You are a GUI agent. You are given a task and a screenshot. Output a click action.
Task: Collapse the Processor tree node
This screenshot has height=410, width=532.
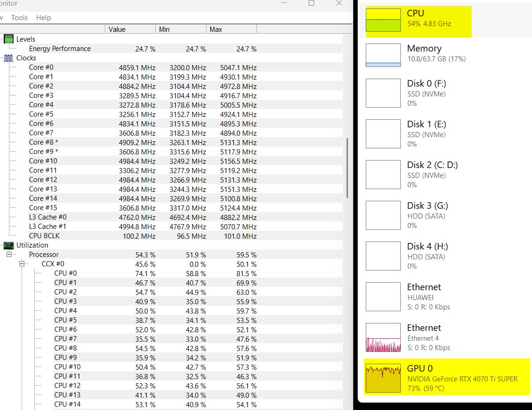pos(9,255)
